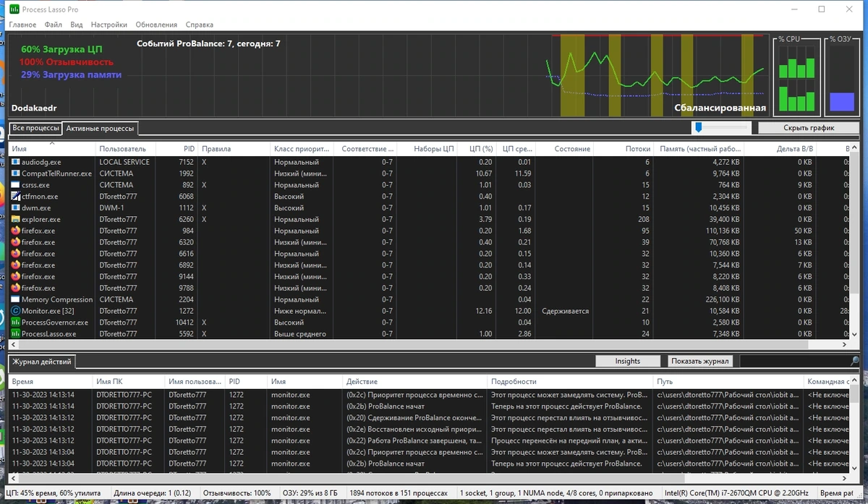Sort the log by the Действие column header

pyautogui.click(x=416, y=381)
